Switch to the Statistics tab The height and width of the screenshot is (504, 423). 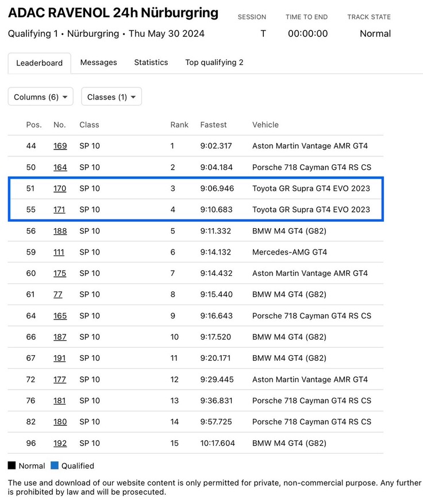coord(151,62)
